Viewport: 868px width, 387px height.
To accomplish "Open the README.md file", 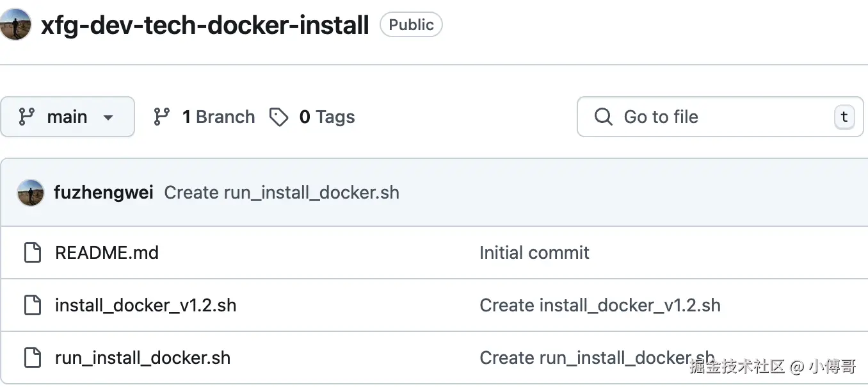I will [107, 252].
